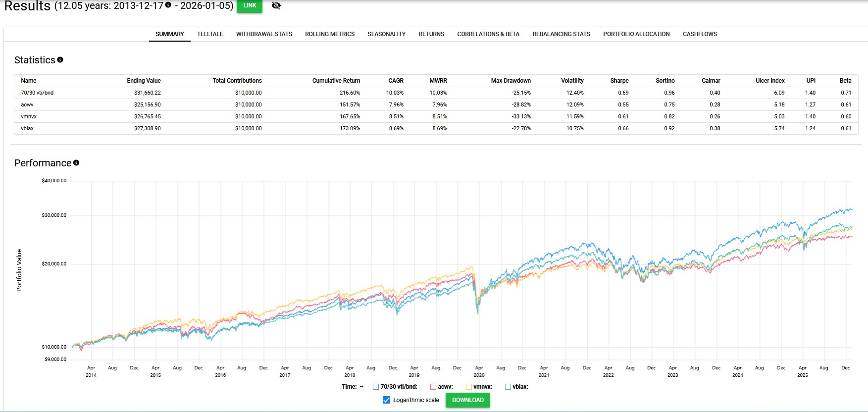Click ending value $27,308.90
This screenshot has height=412, width=868.
(148, 128)
